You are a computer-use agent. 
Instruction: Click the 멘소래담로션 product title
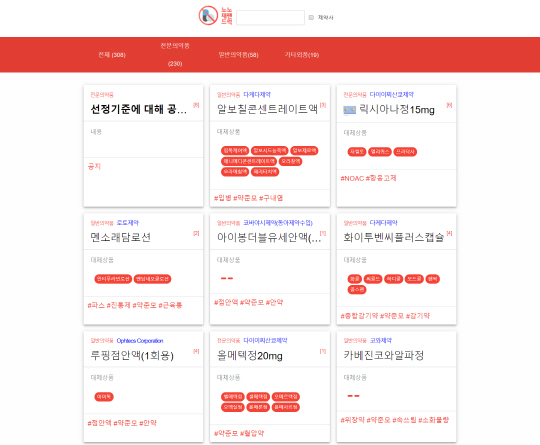pos(121,237)
